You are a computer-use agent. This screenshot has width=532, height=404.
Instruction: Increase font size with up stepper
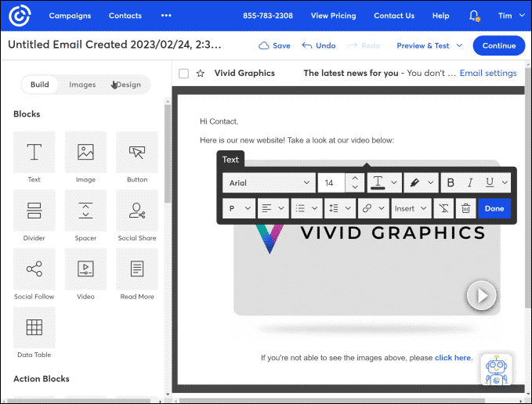tap(355, 178)
